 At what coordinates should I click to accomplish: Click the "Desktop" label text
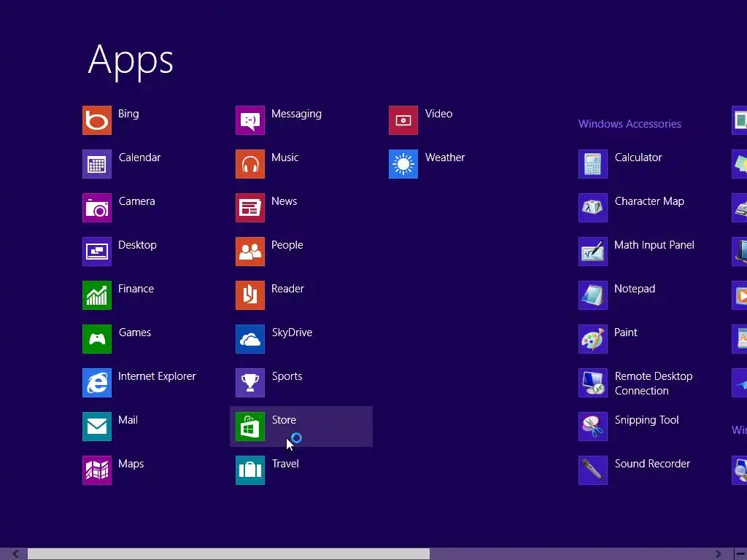(x=137, y=245)
